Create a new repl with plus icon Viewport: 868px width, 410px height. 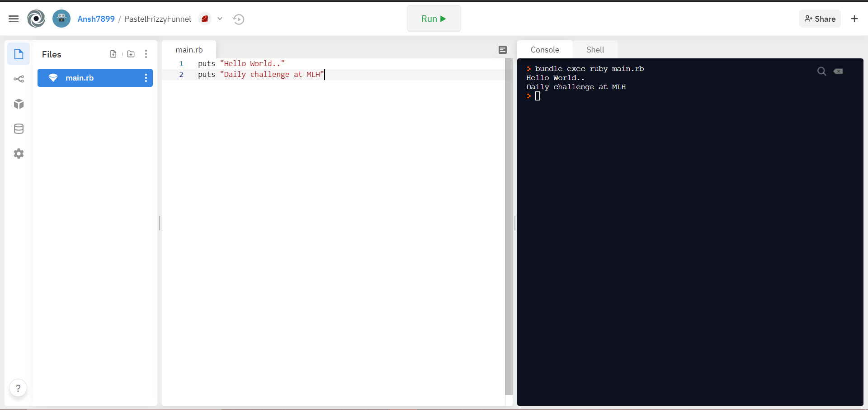point(854,19)
